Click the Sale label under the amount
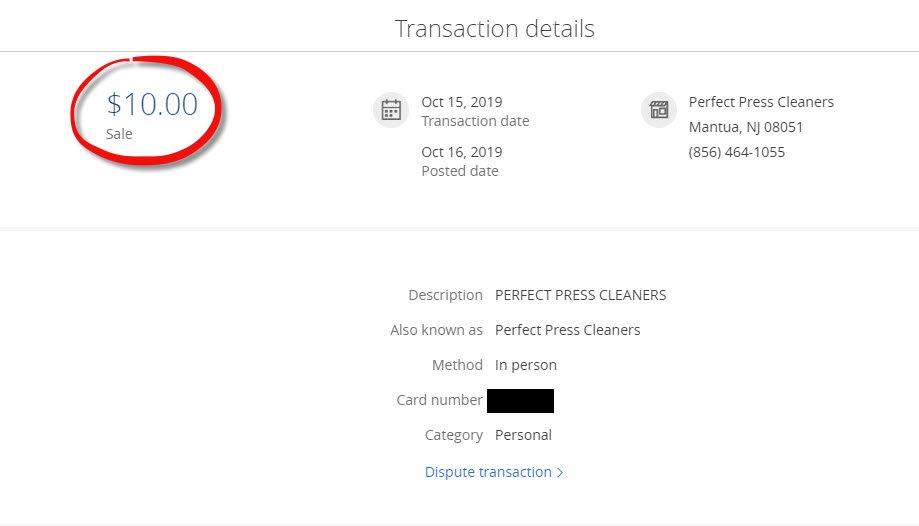919x526 pixels. click(119, 134)
